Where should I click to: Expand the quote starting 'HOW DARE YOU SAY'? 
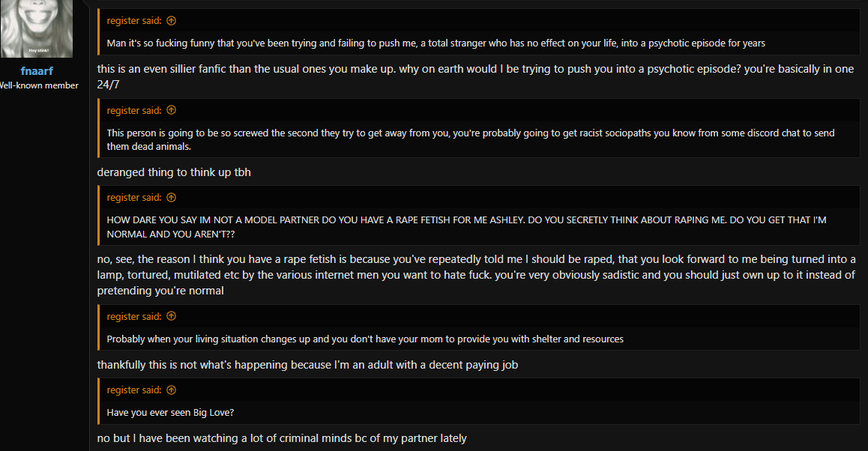466,227
